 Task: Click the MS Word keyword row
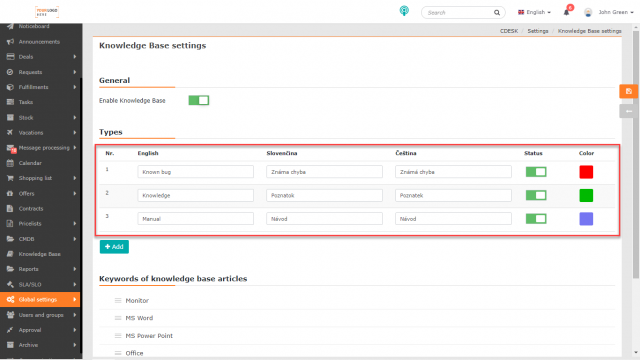pos(357,318)
